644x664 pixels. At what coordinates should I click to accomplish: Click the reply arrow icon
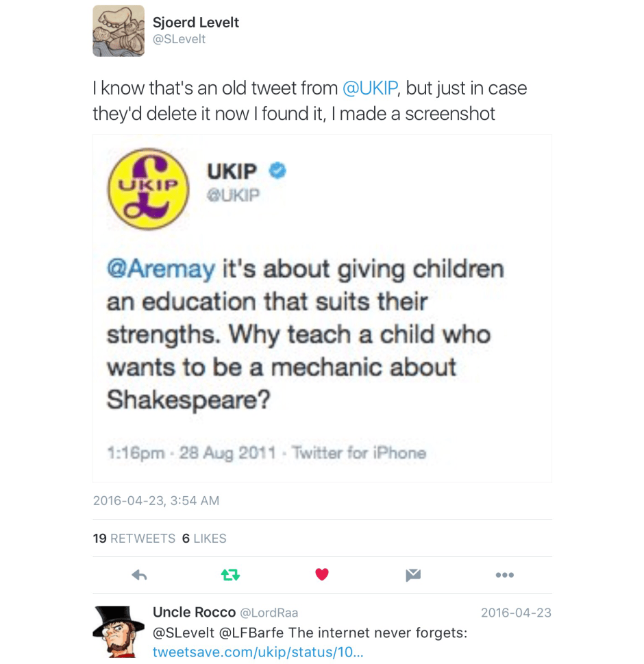(139, 575)
